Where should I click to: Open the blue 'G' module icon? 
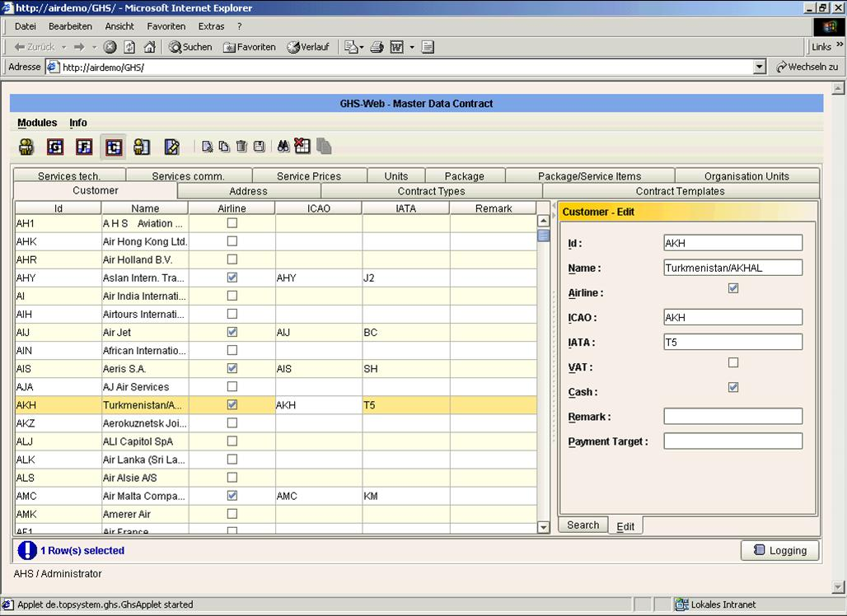pos(55,147)
